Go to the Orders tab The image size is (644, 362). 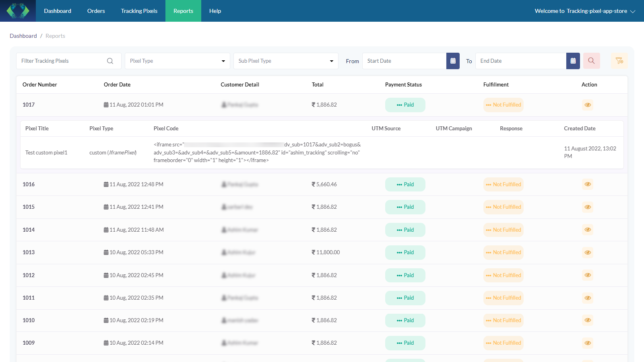pos(96,11)
